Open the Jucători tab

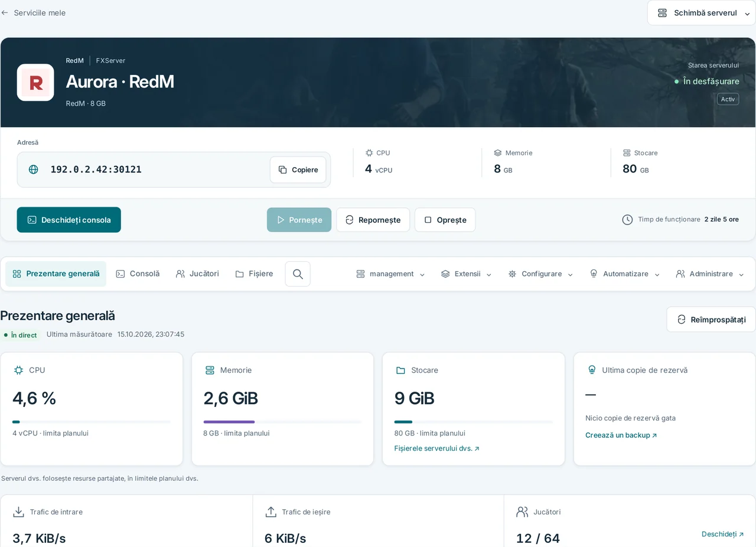tap(197, 274)
